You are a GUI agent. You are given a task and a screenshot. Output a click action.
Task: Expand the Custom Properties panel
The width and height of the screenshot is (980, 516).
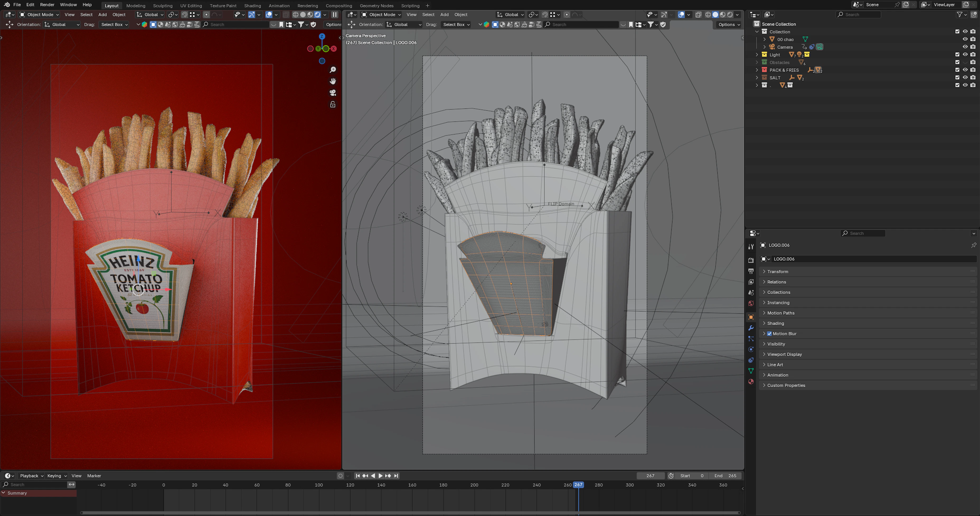coord(867,386)
